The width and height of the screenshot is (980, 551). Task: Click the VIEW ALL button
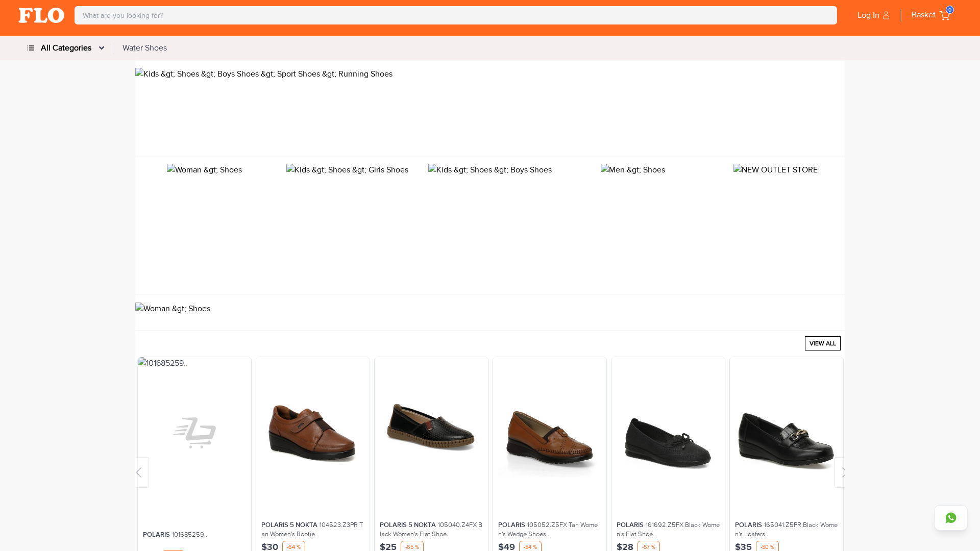coord(822,343)
